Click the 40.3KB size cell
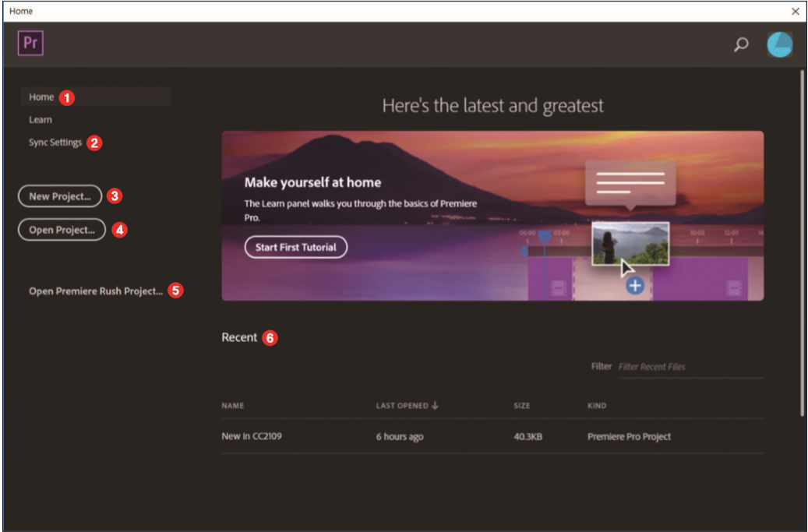 [x=527, y=437]
